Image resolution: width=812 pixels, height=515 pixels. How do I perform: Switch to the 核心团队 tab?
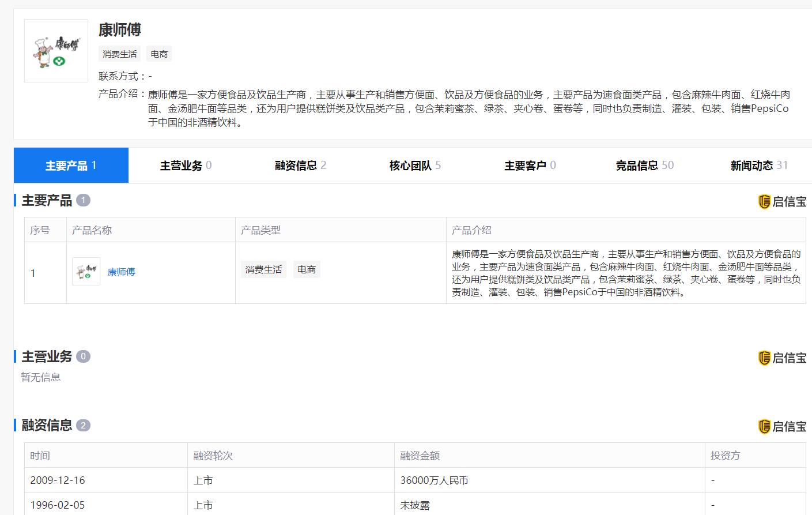pyautogui.click(x=415, y=166)
